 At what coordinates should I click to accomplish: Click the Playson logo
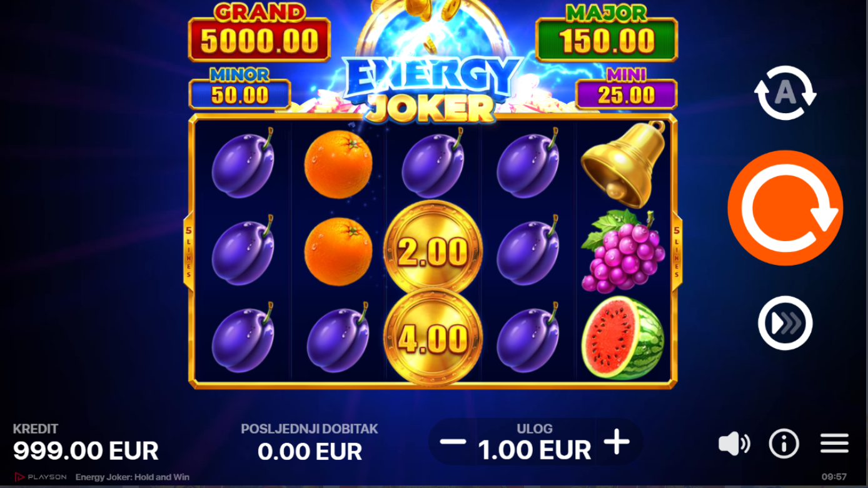point(40,477)
